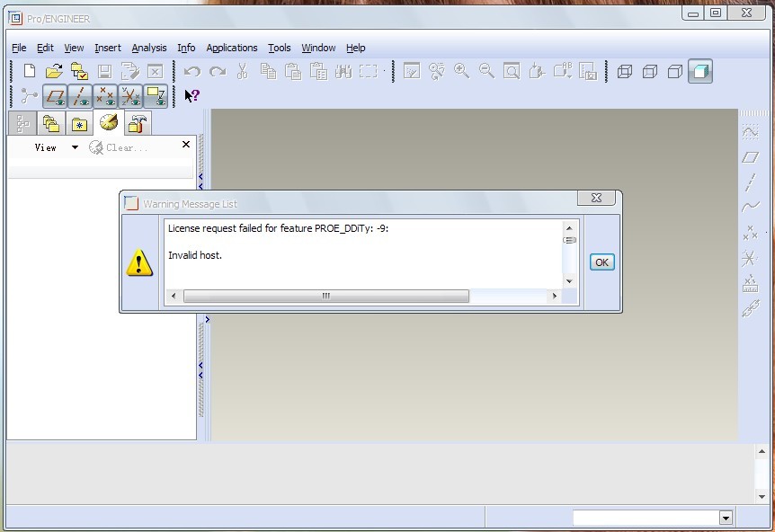The image size is (775, 532).
Task: Switch display to Hidden Line mode
Action: [650, 72]
